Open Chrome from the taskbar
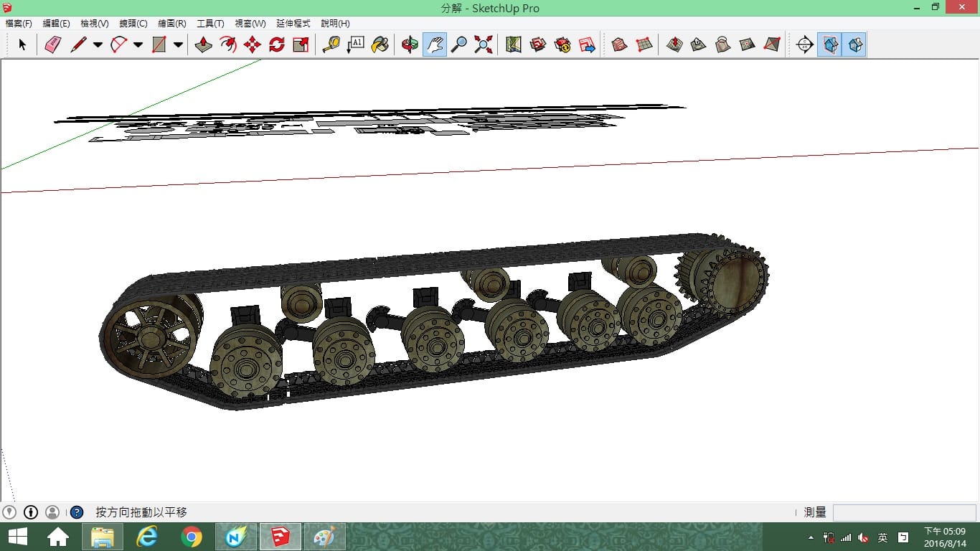This screenshot has width=980, height=551. click(192, 537)
